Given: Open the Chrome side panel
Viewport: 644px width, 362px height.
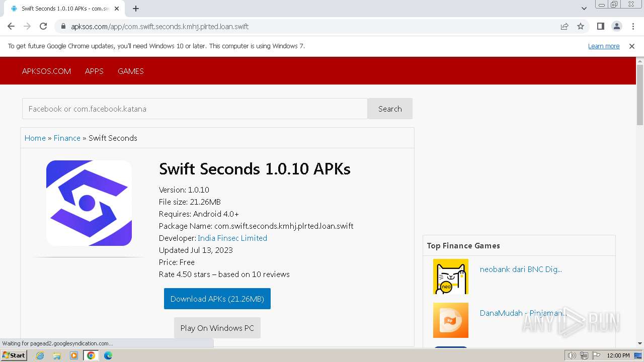Looking at the screenshot, I should click(600, 26).
